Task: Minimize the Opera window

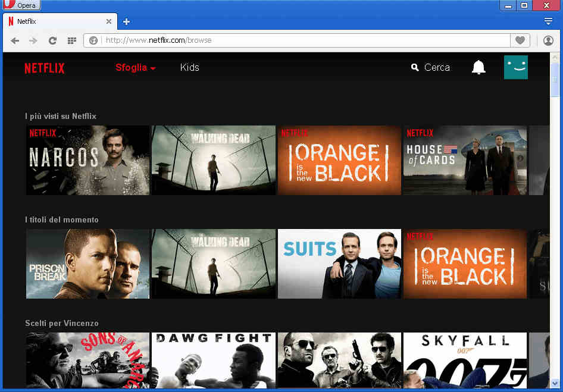Action: pyautogui.click(x=508, y=5)
